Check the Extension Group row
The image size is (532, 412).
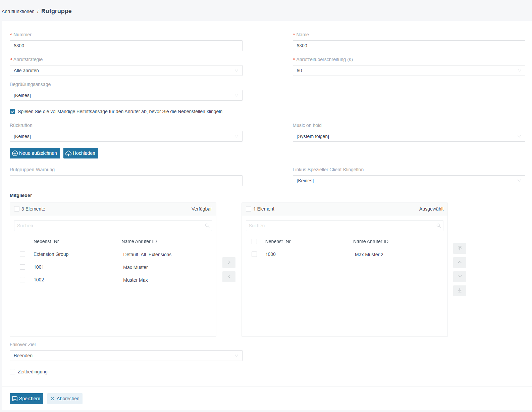pyautogui.click(x=22, y=254)
